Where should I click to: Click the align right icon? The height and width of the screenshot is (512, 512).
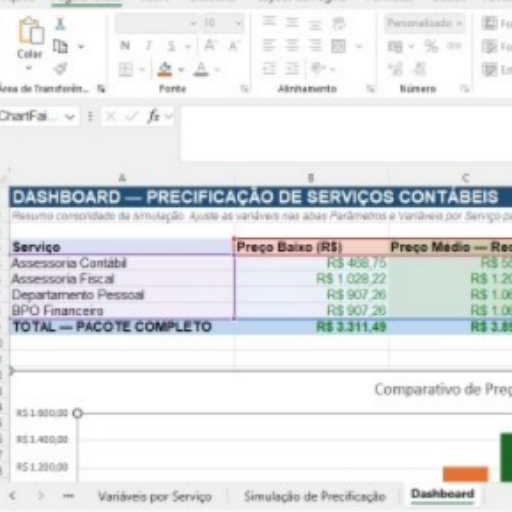coord(315,46)
